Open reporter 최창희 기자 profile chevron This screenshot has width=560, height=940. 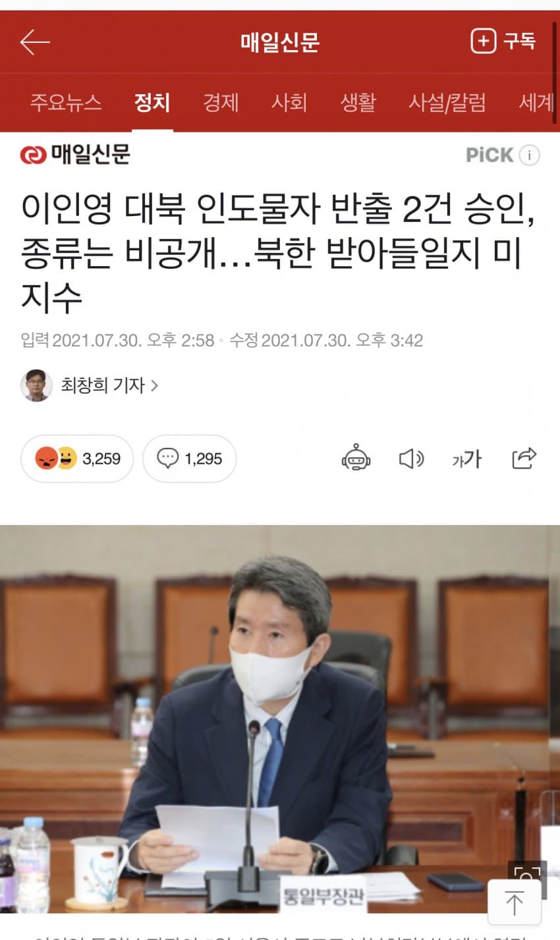tap(155, 385)
